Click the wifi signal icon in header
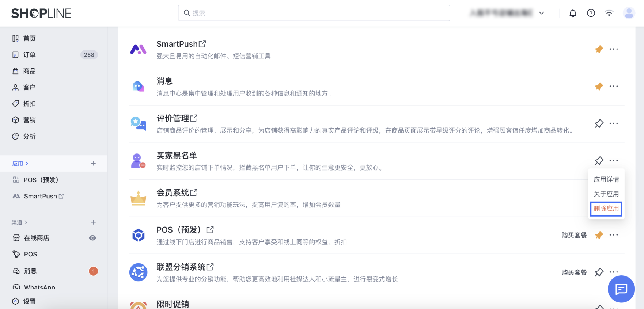This screenshot has height=309, width=644. point(609,13)
